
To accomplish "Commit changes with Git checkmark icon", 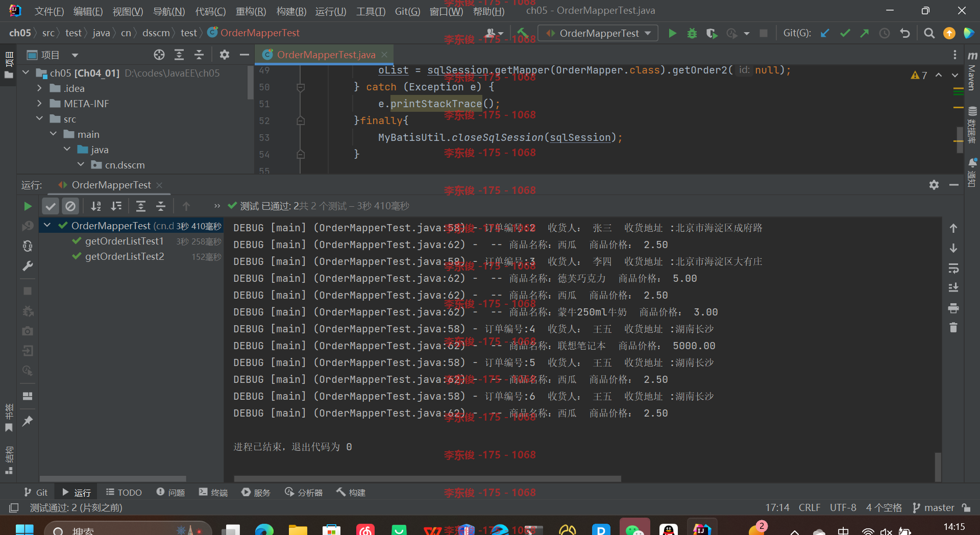I will coord(845,33).
